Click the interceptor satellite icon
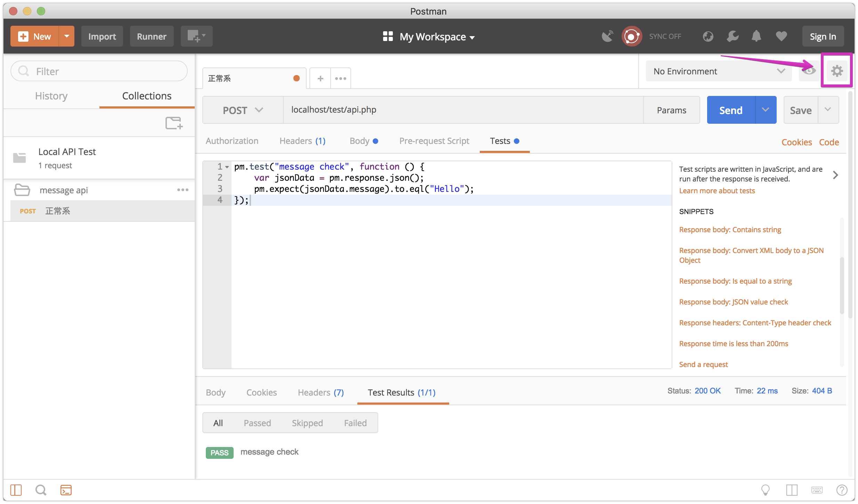The height and width of the screenshot is (504, 858). 607,36
